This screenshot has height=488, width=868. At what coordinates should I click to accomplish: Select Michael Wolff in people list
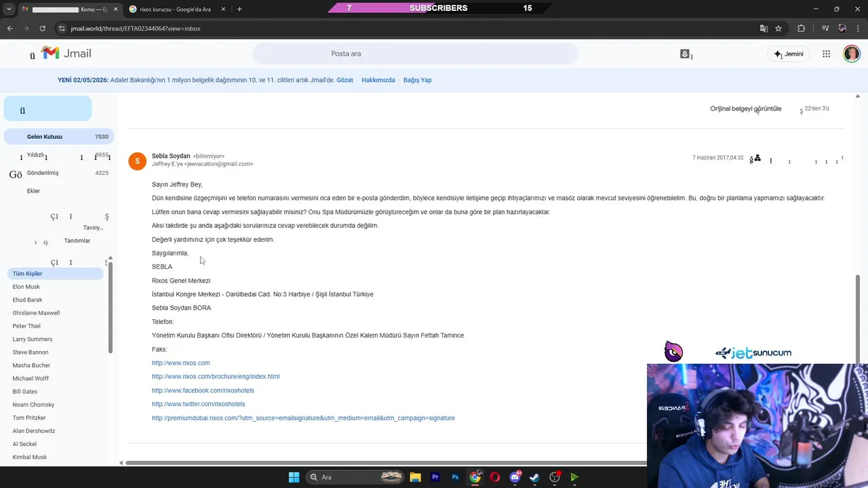click(x=31, y=378)
